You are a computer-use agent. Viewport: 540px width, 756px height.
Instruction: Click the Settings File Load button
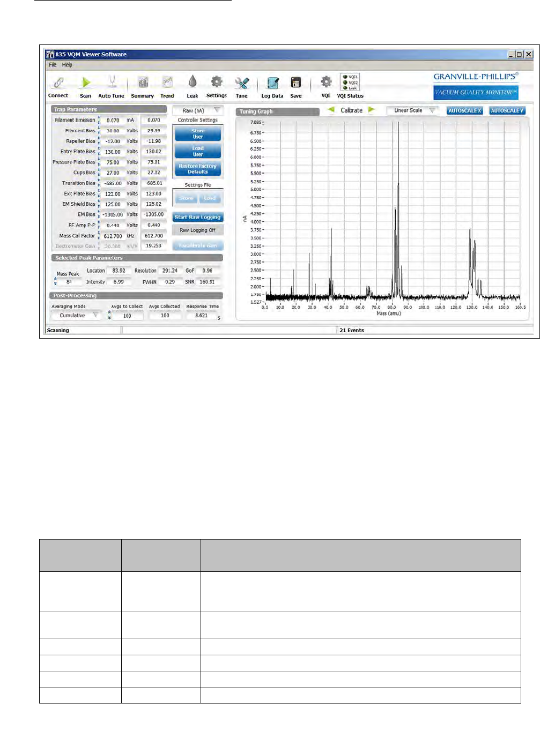[210, 198]
